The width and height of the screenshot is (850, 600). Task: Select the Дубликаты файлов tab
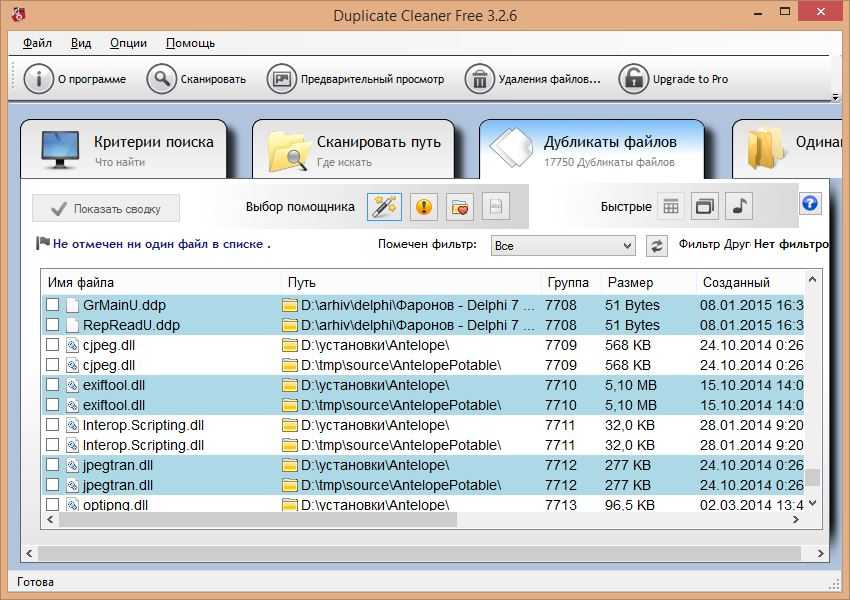pos(592,150)
